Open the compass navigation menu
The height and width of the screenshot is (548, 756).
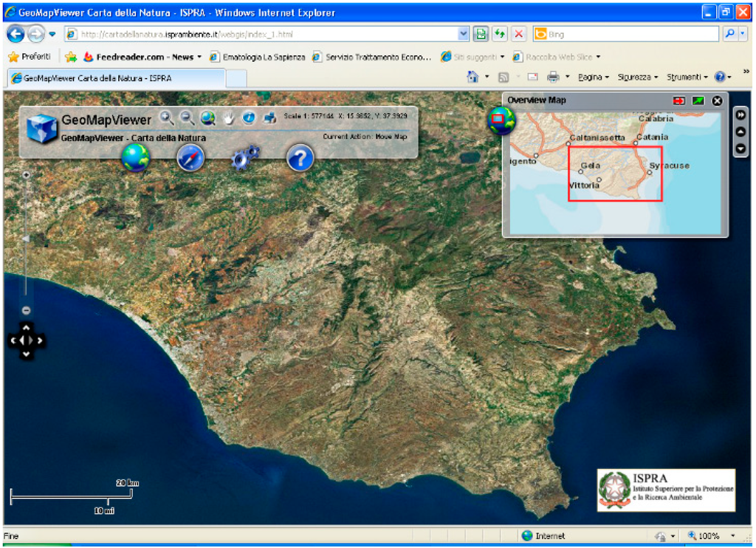click(190, 157)
